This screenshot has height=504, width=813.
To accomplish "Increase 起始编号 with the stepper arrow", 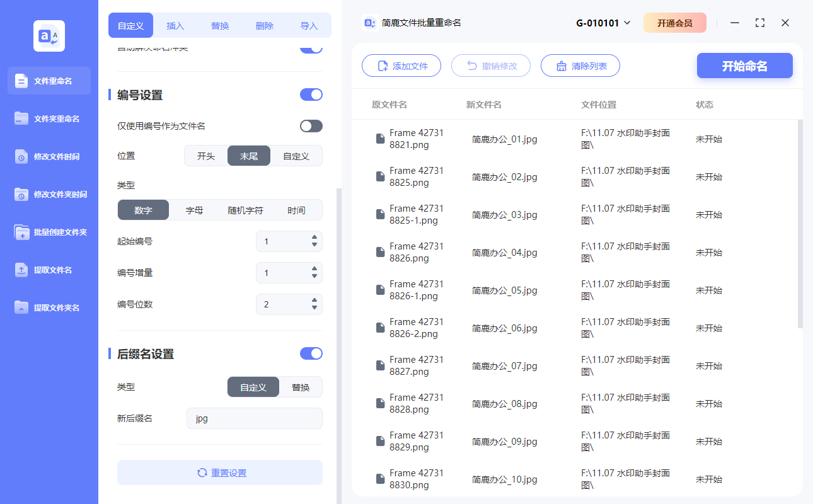I will tap(314, 238).
